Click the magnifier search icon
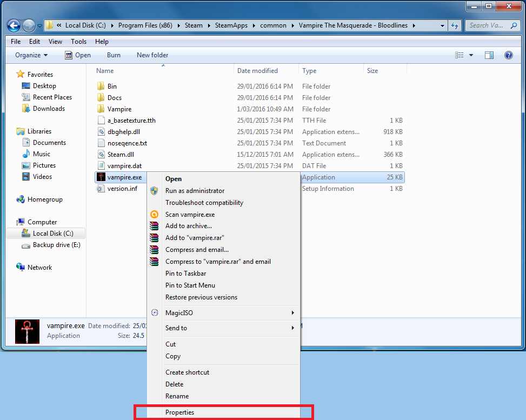Image resolution: width=526 pixels, height=420 pixels. point(514,25)
